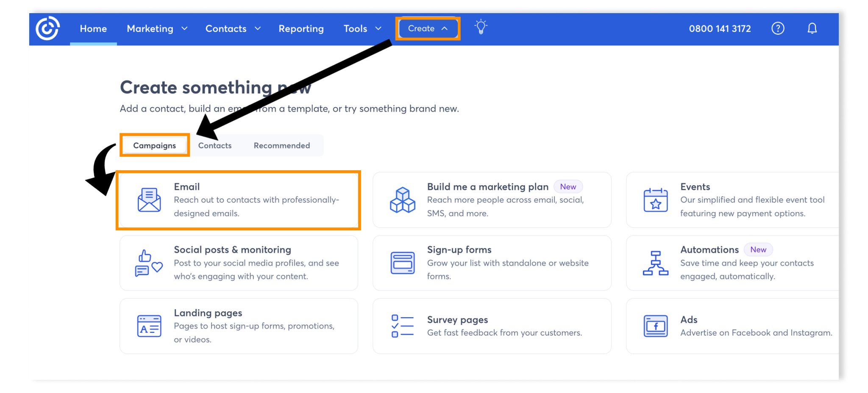Viewport: 868px width, 393px height.
Task: Click the Social posts & monitoring icon
Action: (x=149, y=263)
